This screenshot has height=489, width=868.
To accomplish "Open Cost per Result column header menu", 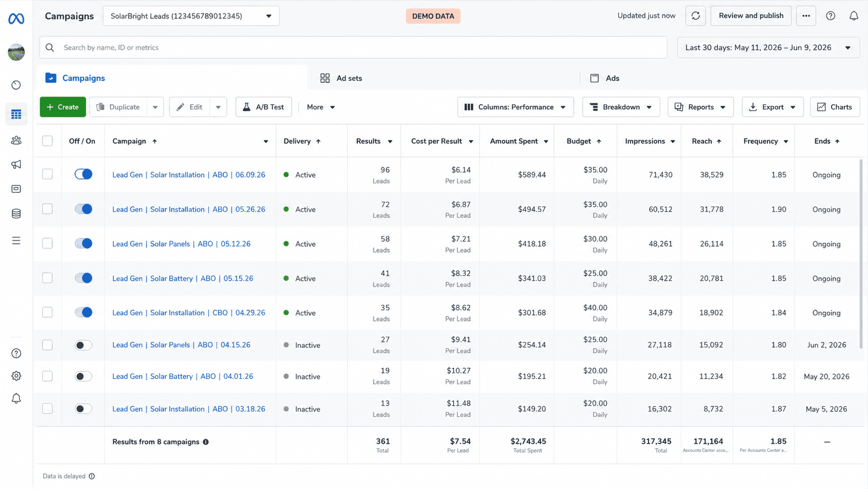I will tap(471, 141).
